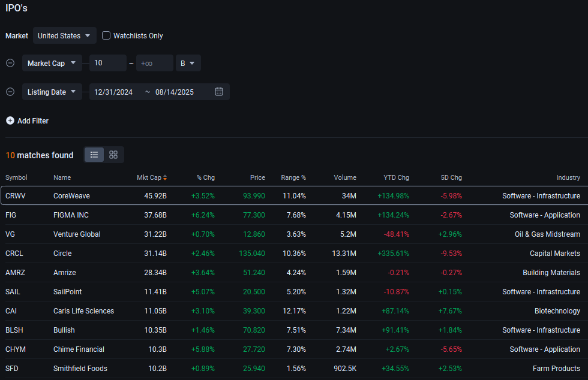Remove the Listing Date filter minus icon

[x=10, y=92]
